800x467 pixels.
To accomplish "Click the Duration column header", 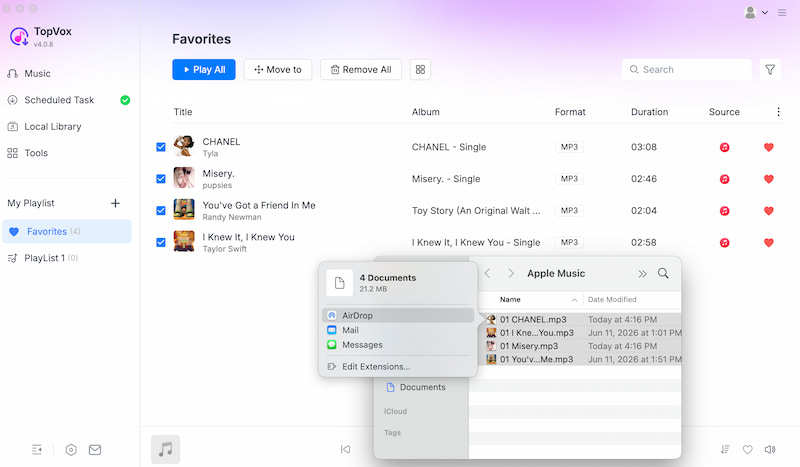I will [x=649, y=112].
